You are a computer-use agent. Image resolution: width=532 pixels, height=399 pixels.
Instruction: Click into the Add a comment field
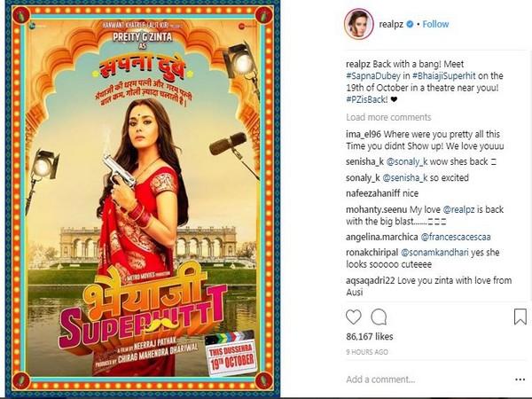[x=427, y=379]
